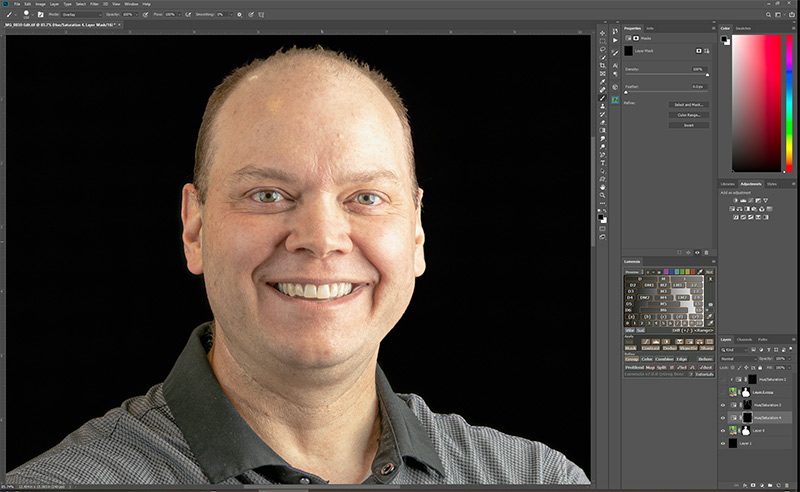The image size is (800, 492).
Task: Click the search icon at top right
Action: point(768,15)
